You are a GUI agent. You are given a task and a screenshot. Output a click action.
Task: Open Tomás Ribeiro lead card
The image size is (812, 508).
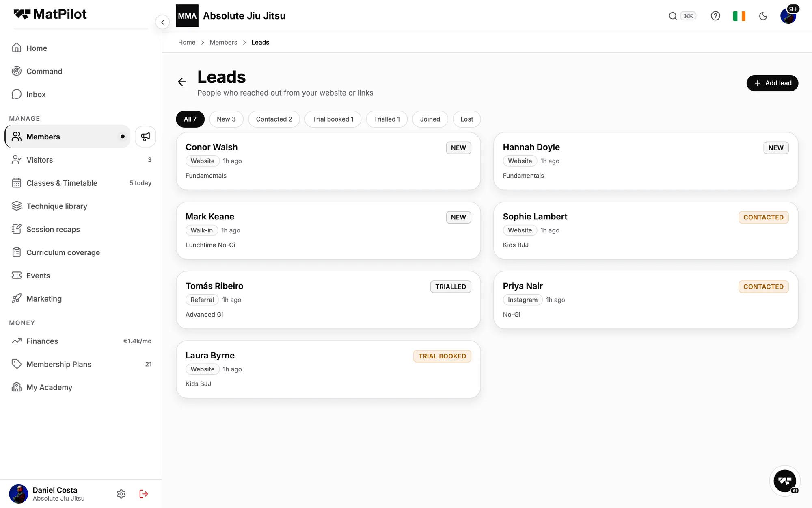click(328, 300)
